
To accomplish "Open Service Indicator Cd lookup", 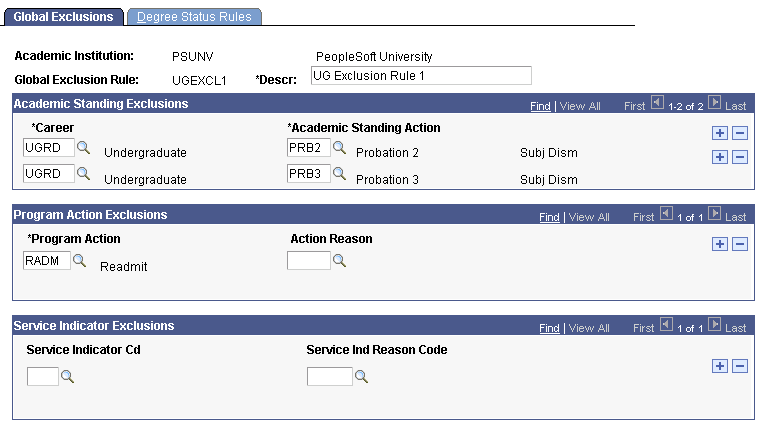I will point(68,377).
